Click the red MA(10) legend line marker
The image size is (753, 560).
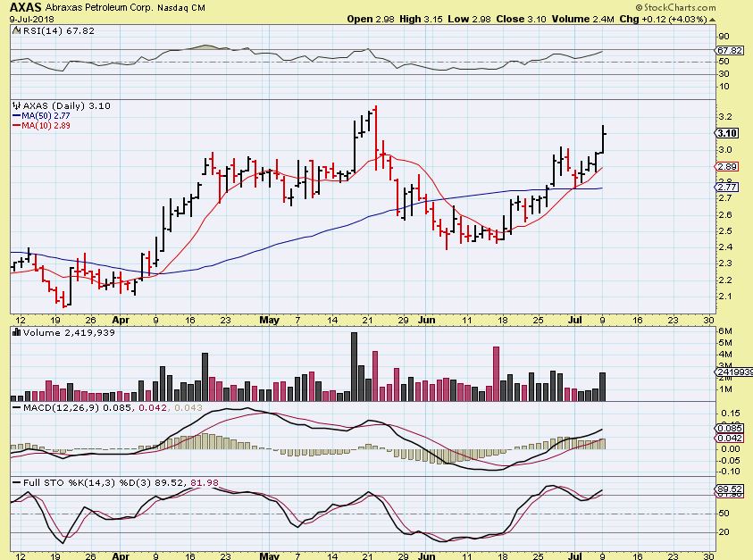click(x=16, y=125)
